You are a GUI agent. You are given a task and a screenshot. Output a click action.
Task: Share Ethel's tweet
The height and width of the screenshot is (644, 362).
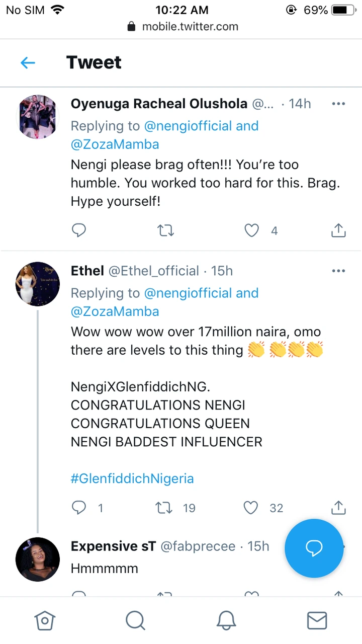tap(338, 508)
